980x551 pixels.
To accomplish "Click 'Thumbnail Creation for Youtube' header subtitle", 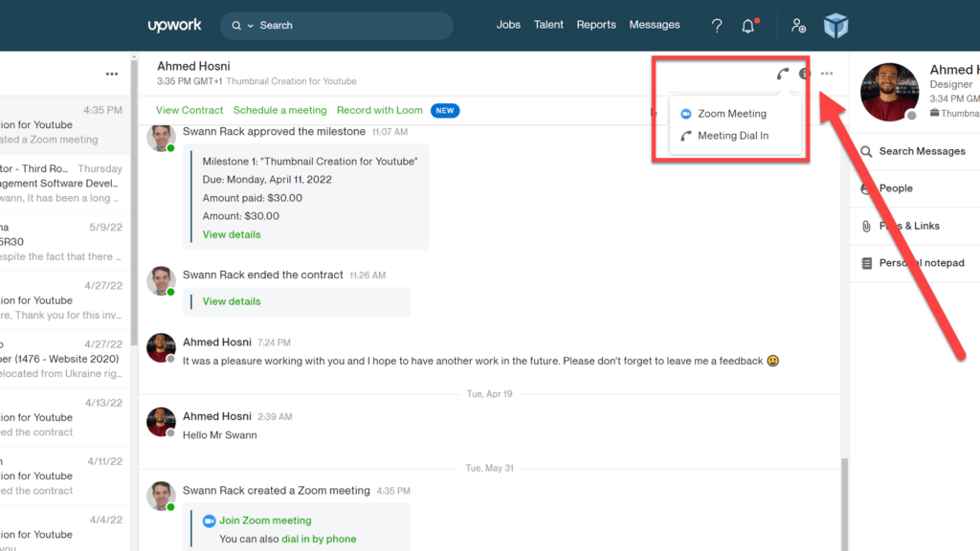I will 291,82.
